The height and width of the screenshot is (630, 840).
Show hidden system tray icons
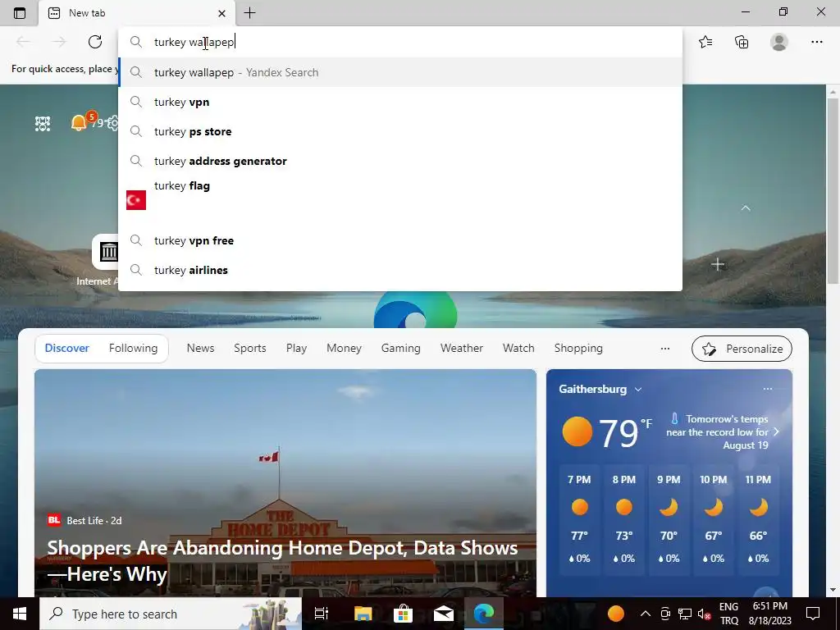(646, 614)
